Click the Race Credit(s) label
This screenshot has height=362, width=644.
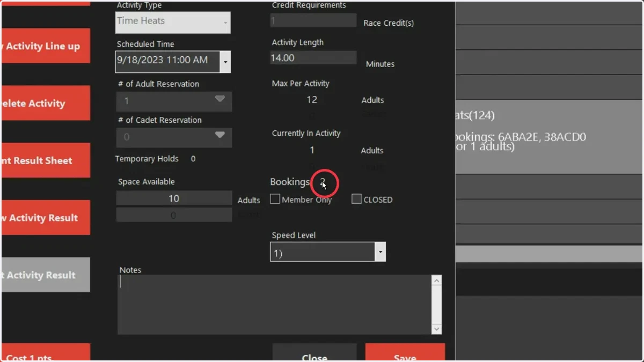pos(389,23)
